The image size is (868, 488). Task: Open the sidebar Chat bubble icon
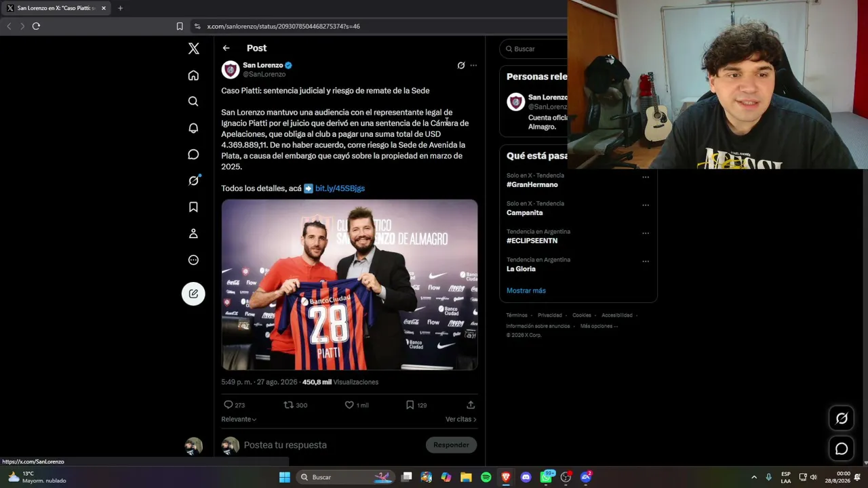tap(193, 155)
